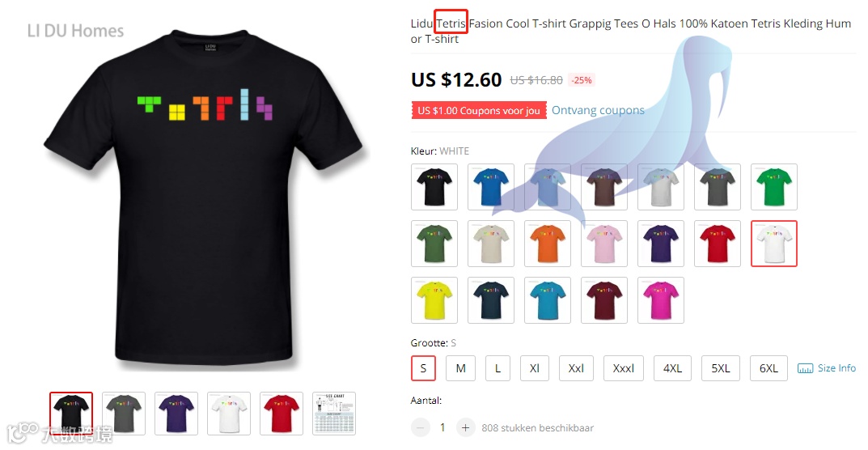Pick the yellow t-shirt color option
Image resolution: width=868 pixels, height=450 pixels.
coord(434,299)
